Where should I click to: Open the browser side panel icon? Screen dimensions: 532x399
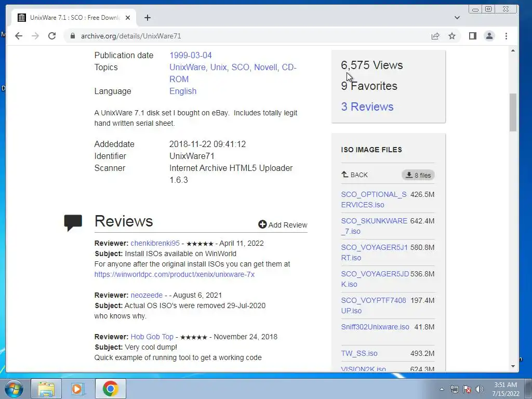473,36
